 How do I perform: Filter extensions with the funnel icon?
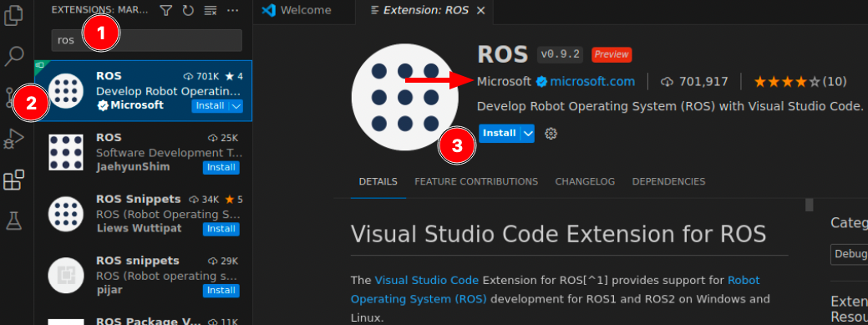pos(165,10)
